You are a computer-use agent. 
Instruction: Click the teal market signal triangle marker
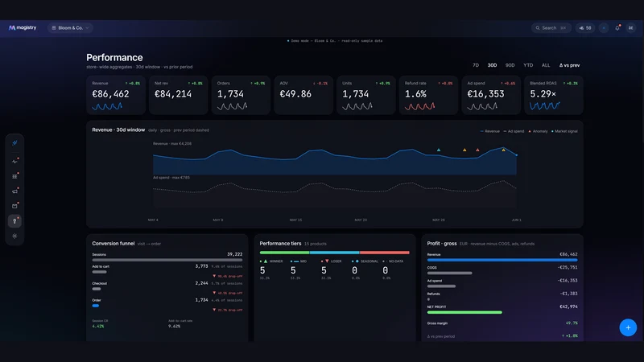tap(439, 150)
